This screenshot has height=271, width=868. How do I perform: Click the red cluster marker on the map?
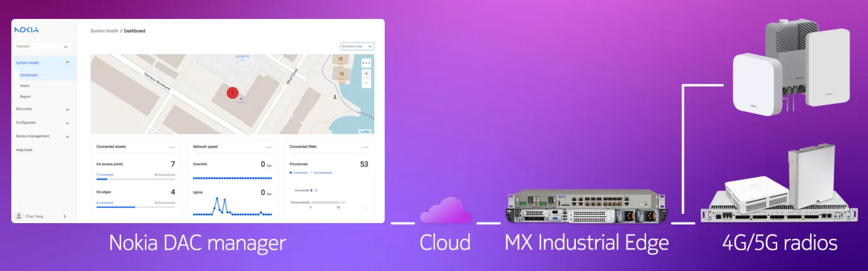pyautogui.click(x=233, y=93)
